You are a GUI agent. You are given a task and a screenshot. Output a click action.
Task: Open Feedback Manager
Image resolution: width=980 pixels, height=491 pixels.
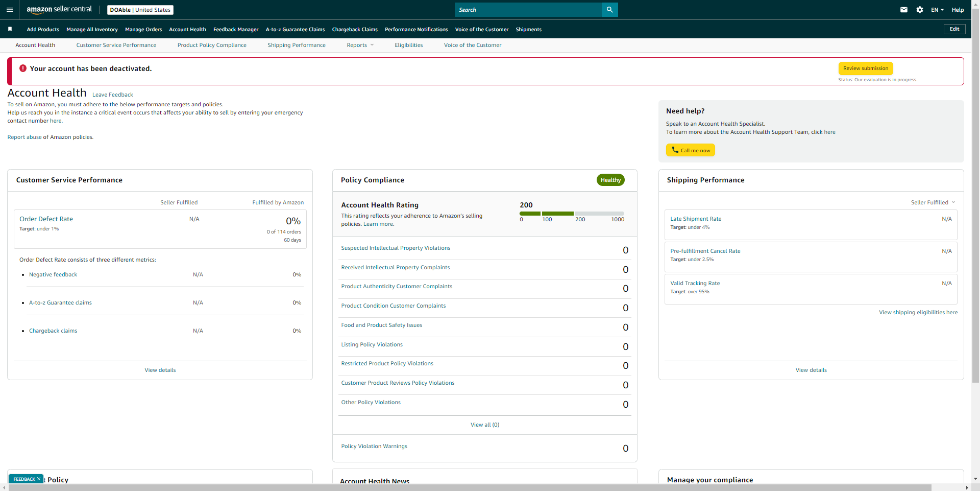[236, 29]
